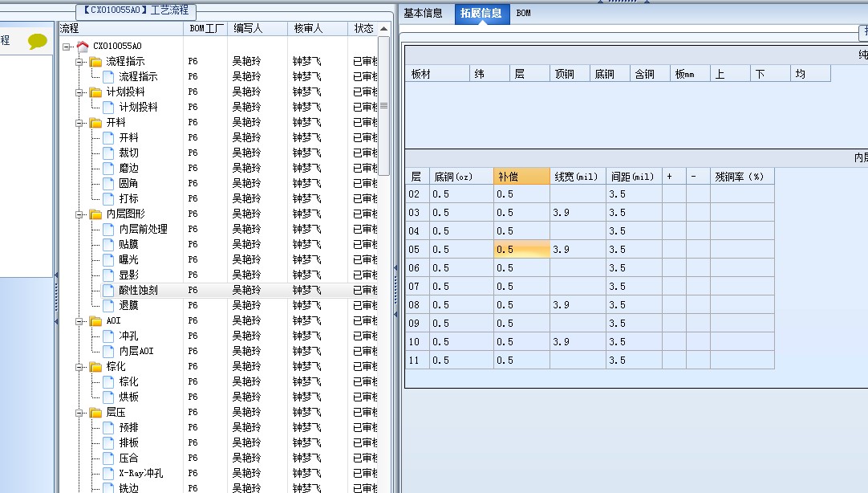Click the 含铜 column header
The image size is (868, 493).
coord(650,74)
